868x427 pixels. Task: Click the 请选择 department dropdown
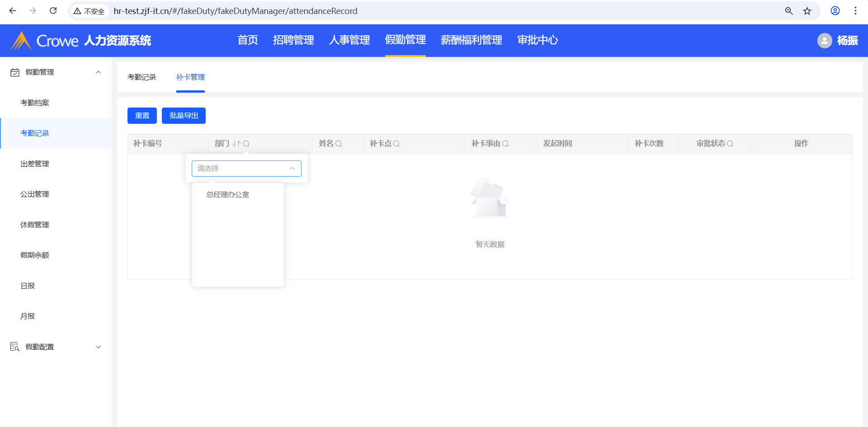pos(246,169)
